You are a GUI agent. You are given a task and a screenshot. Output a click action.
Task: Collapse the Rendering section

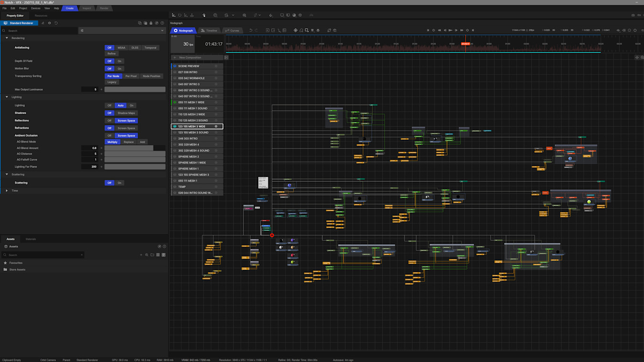(7, 38)
